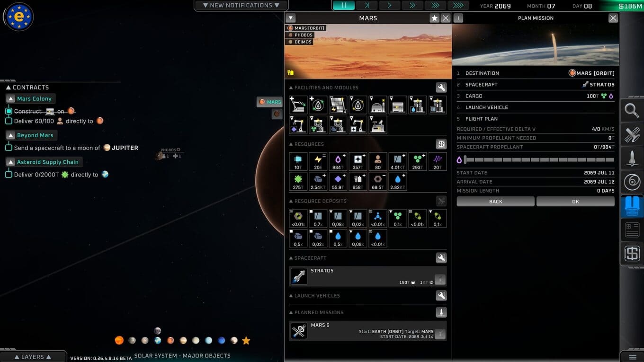The height and width of the screenshot is (362, 644).
Task: Click the satellite icon in right sidebar
Action: point(632,135)
